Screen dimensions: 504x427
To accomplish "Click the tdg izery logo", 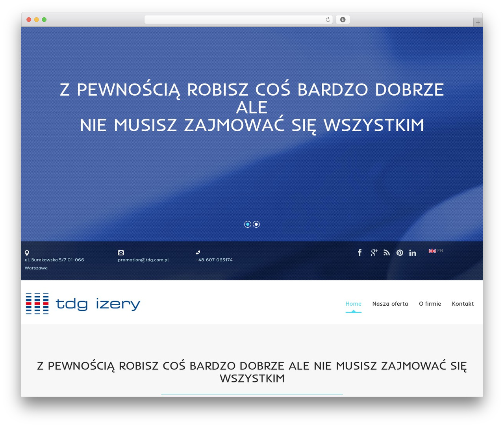I will click(x=83, y=304).
